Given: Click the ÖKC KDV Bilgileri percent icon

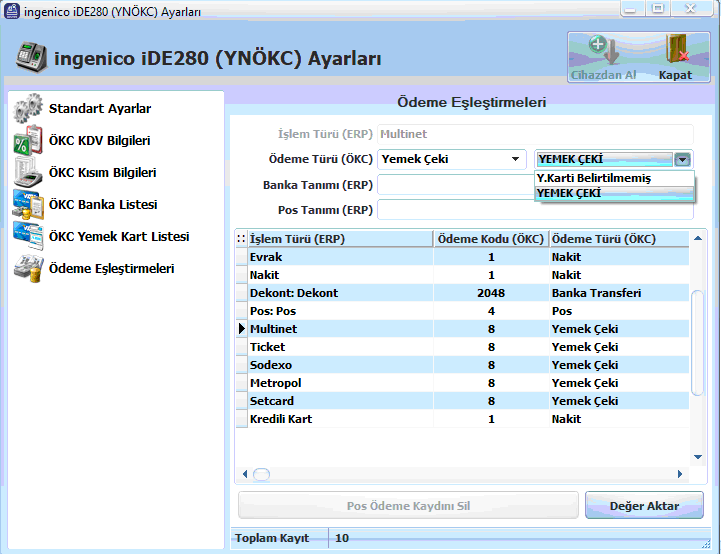Looking at the screenshot, I should [x=28, y=140].
